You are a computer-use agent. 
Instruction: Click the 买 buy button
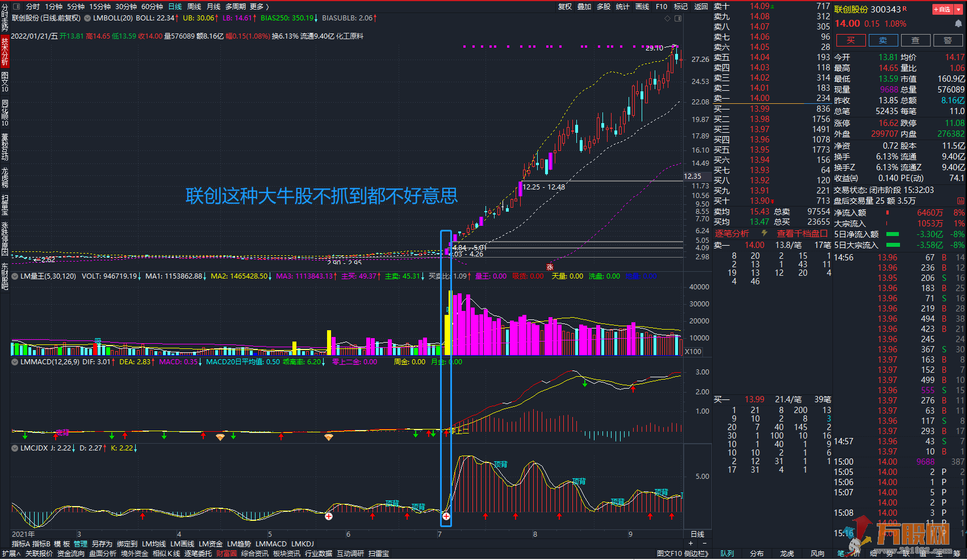(851, 40)
